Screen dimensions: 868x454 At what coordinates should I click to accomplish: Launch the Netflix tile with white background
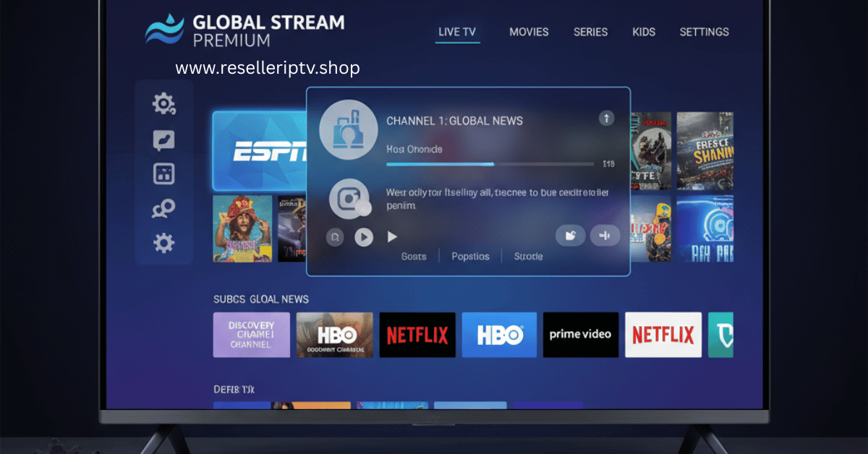click(663, 335)
